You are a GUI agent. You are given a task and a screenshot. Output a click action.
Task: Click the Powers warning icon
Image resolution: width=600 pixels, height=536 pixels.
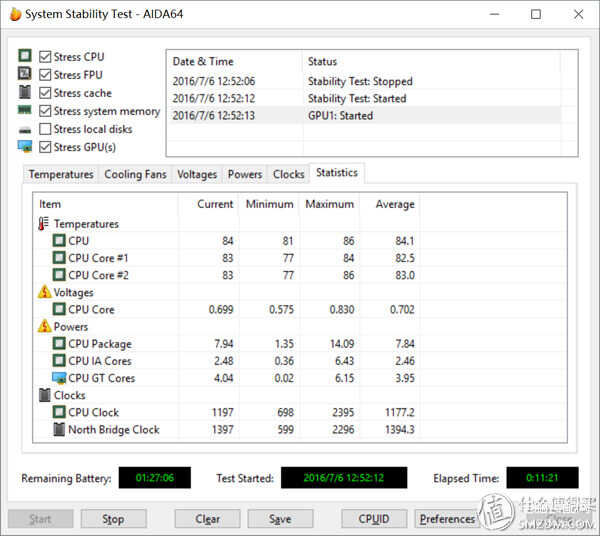(x=44, y=326)
